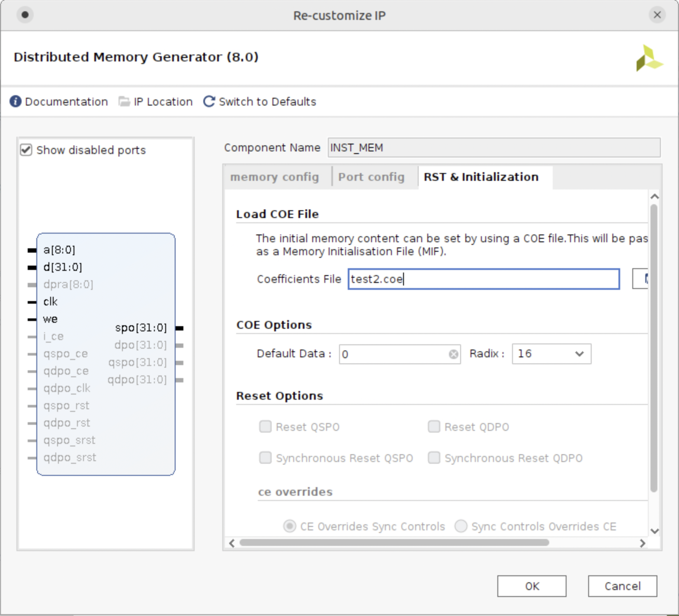Open the Radix dropdown

pyautogui.click(x=551, y=354)
